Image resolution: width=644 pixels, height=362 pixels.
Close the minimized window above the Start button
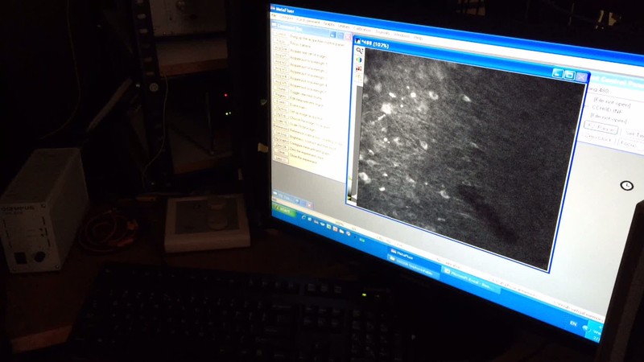click(x=309, y=205)
